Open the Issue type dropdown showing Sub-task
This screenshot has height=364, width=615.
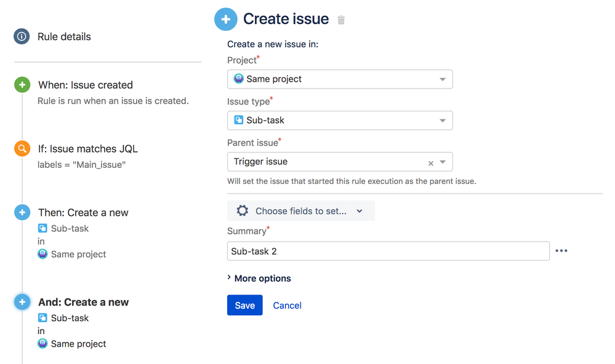pyautogui.click(x=443, y=120)
